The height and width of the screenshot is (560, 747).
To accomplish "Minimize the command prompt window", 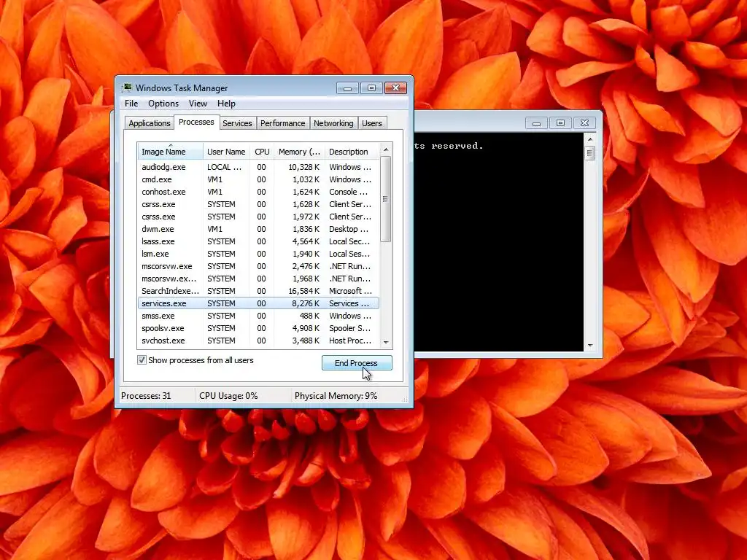I will click(536, 122).
